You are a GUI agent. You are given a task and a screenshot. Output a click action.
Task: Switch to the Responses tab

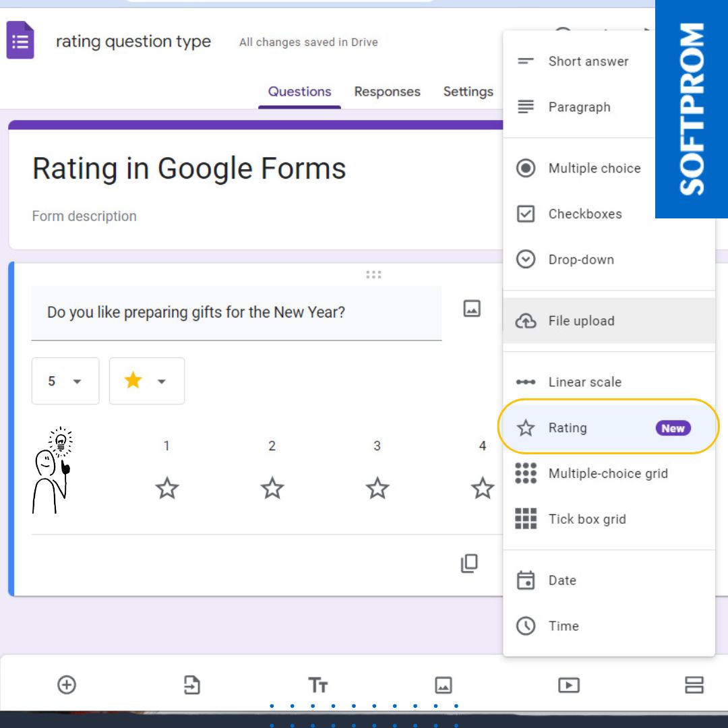point(387,91)
